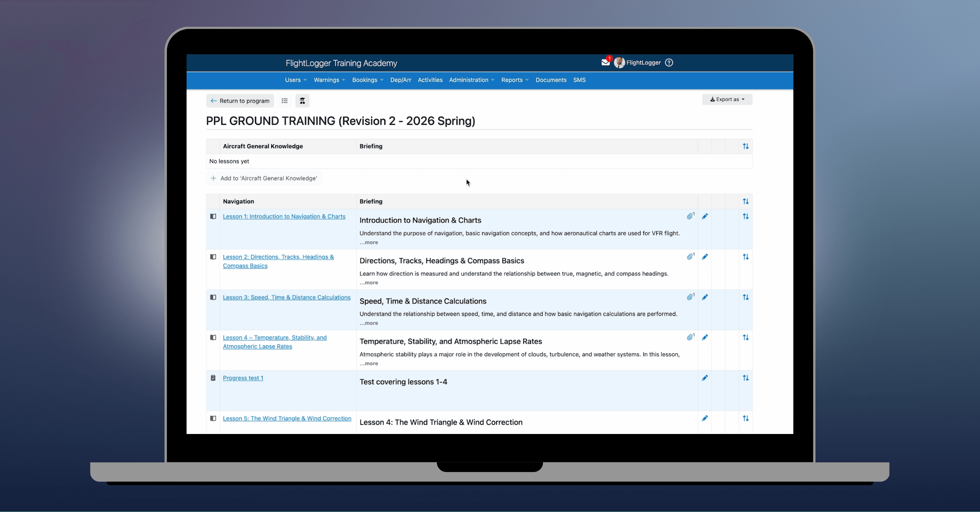Open attachment paperclip for Lesson 3
This screenshot has height=512, width=980.
690,298
